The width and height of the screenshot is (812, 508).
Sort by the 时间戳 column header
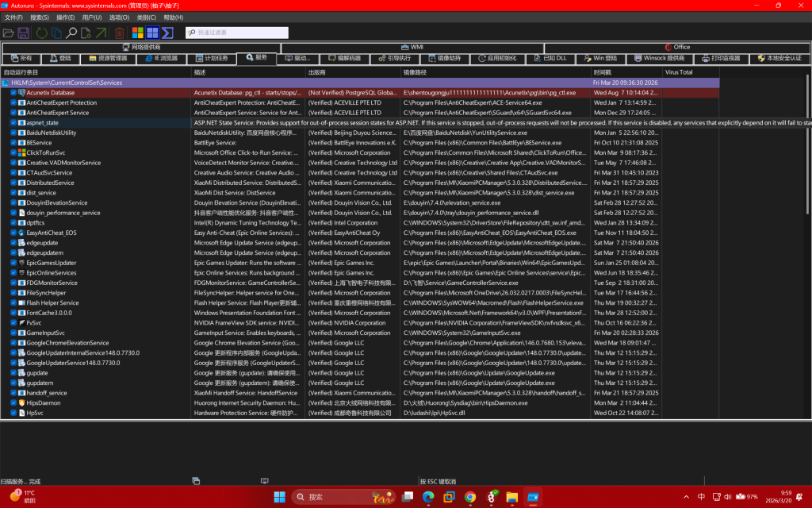click(x=603, y=71)
